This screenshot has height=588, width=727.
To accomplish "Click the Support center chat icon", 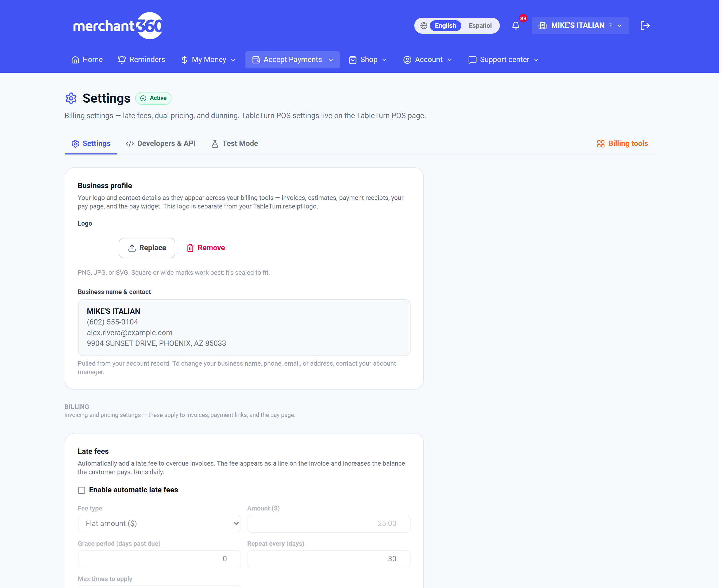I will pyautogui.click(x=472, y=60).
